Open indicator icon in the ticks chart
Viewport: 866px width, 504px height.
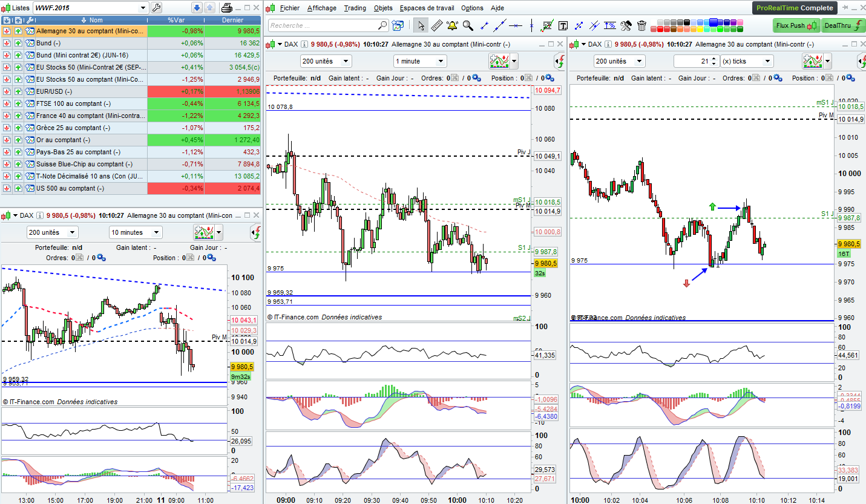click(x=812, y=61)
